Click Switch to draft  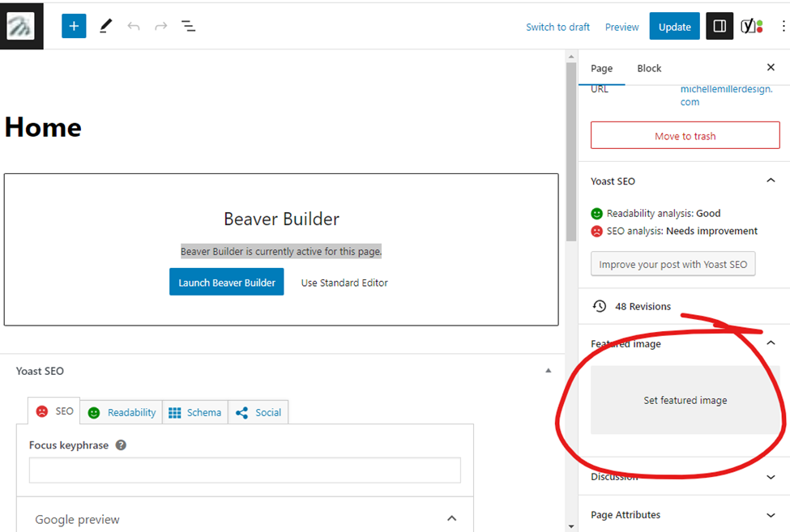click(557, 28)
